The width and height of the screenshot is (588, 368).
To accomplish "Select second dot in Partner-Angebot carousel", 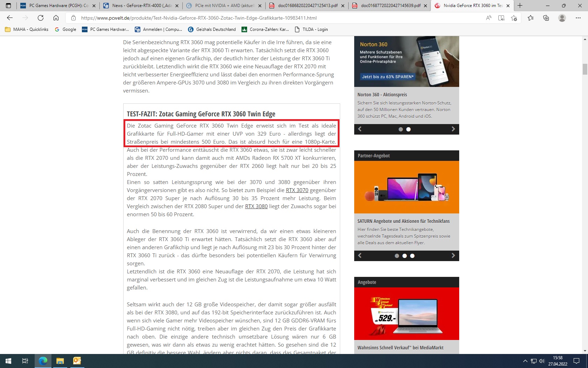I will click(x=405, y=256).
